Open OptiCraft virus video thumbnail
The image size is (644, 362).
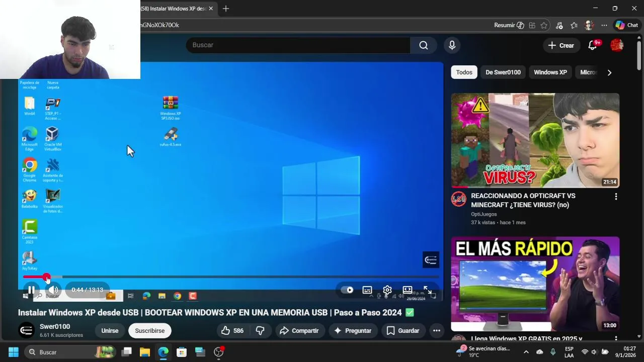coord(535,140)
